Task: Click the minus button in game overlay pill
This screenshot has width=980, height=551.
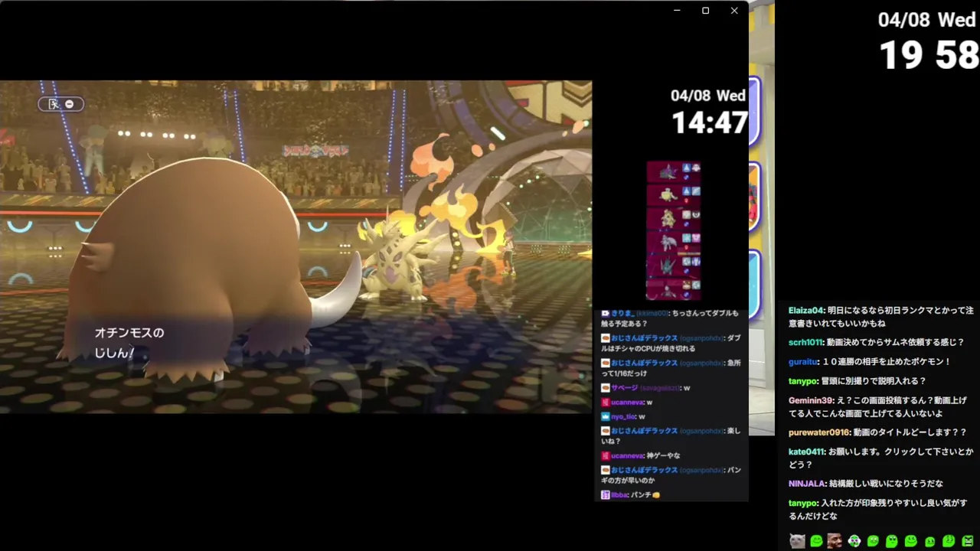Action: pos(70,104)
